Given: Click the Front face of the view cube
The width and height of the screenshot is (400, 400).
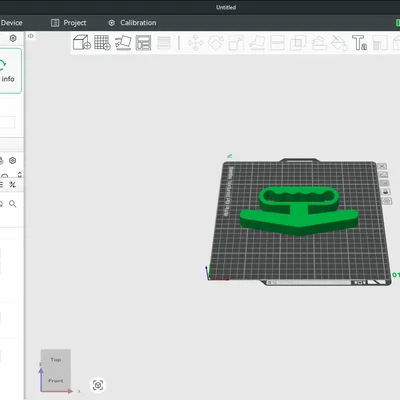Looking at the screenshot, I should pos(56,381).
